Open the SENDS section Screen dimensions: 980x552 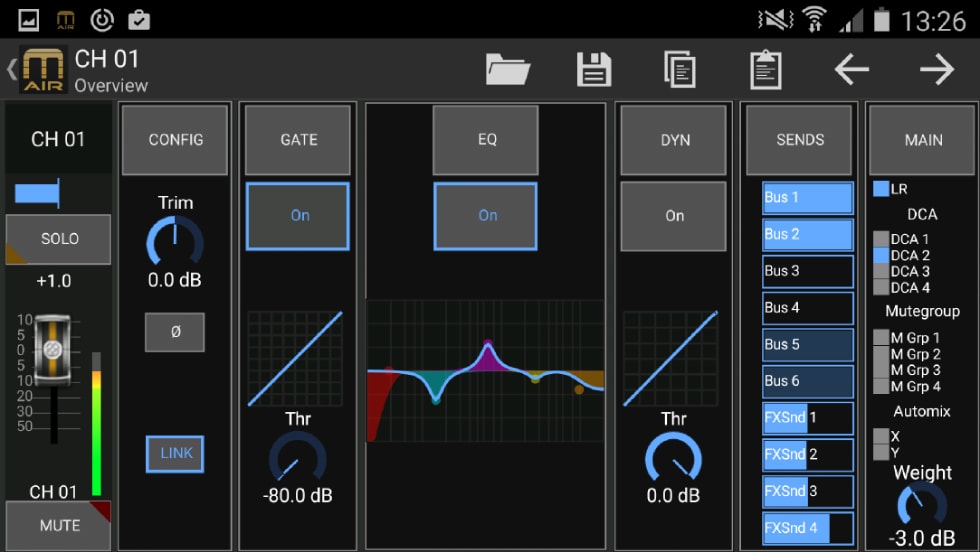point(799,140)
